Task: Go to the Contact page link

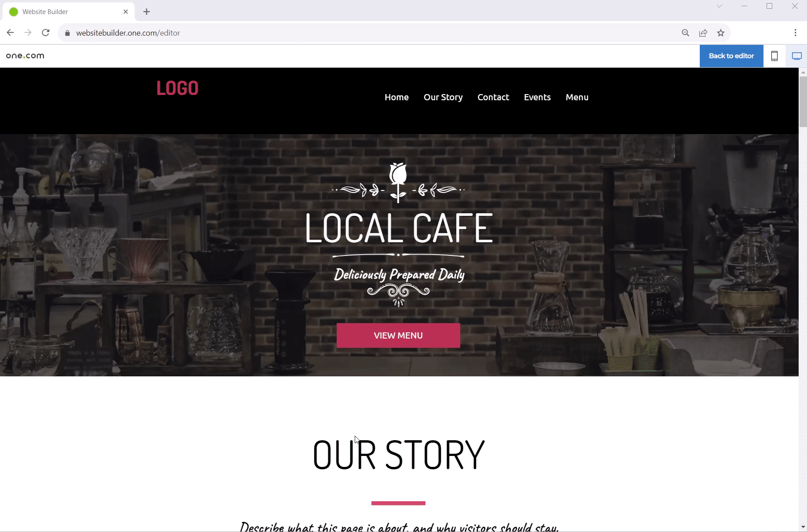Action: pyautogui.click(x=493, y=97)
